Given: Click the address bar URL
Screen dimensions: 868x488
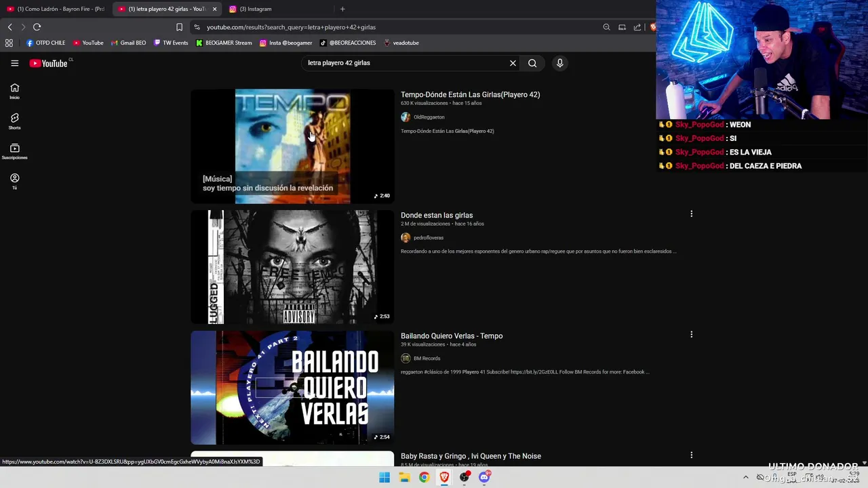Looking at the screenshot, I should tap(291, 27).
